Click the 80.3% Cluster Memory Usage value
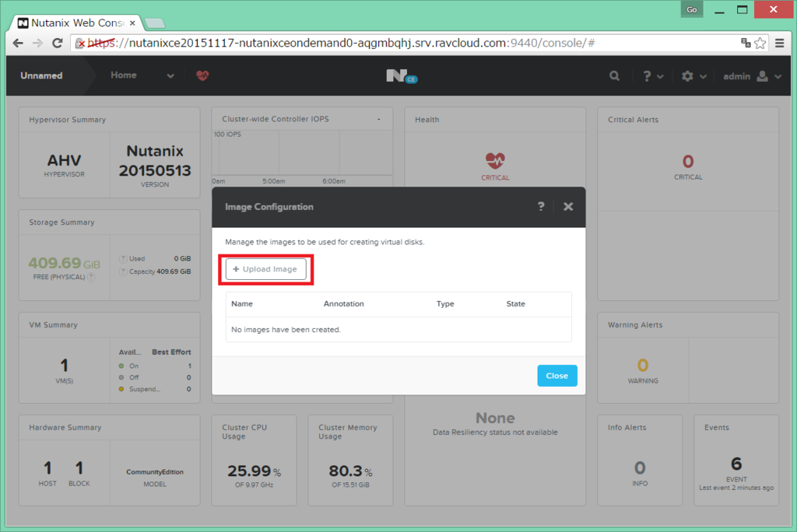 click(351, 471)
